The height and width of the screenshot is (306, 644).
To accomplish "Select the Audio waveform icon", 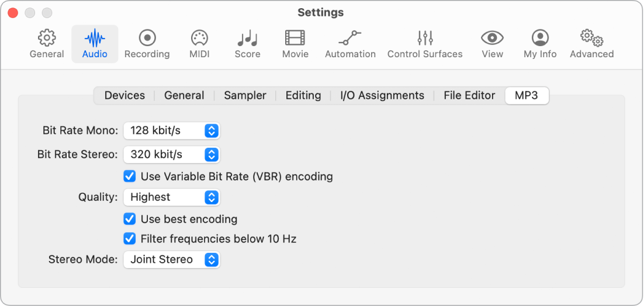I will point(95,39).
